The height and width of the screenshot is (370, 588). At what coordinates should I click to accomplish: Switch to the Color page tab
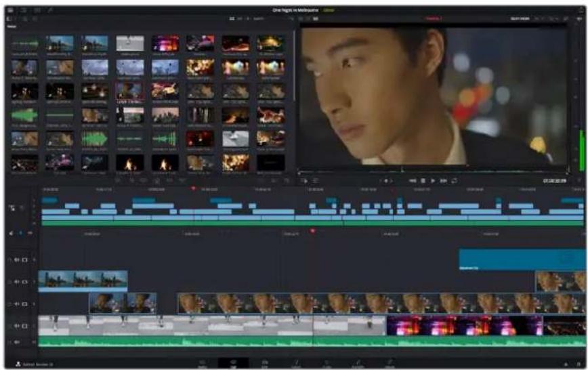tap(327, 363)
